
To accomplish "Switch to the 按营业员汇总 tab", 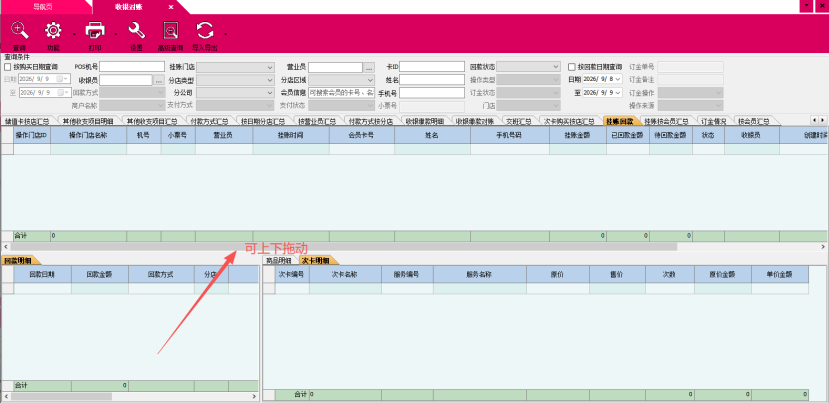I will tap(317, 121).
